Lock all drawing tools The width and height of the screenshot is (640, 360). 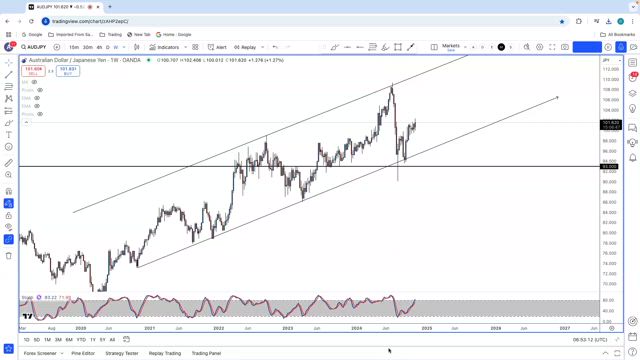(9, 216)
